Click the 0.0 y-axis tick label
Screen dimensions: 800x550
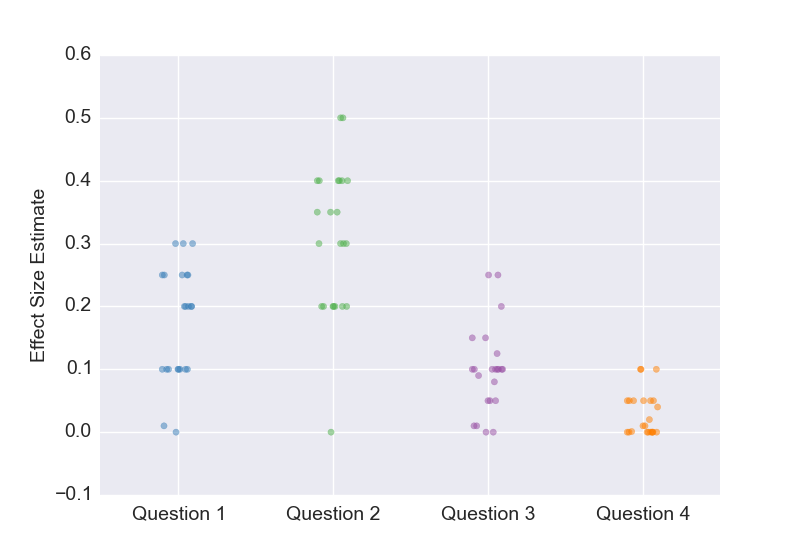coord(78,431)
